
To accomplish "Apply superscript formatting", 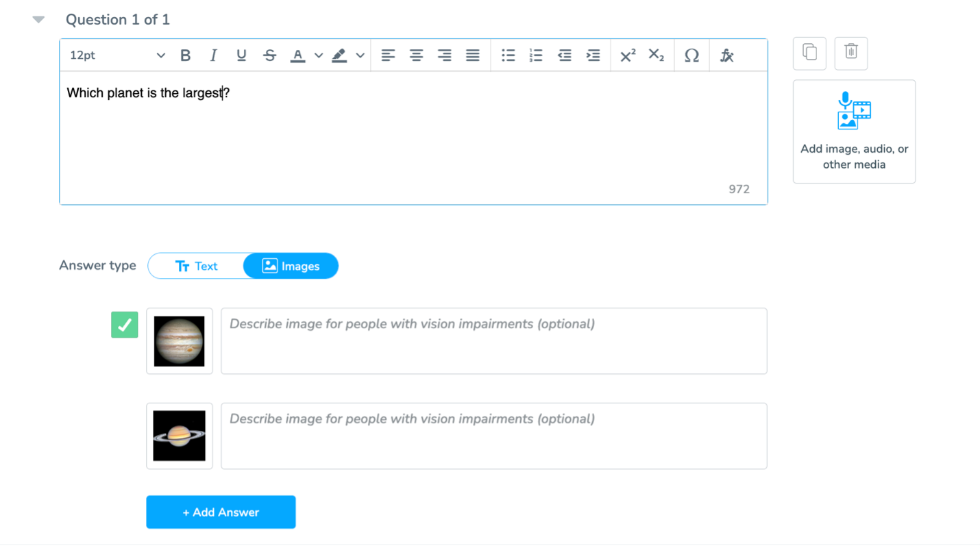I will [627, 55].
